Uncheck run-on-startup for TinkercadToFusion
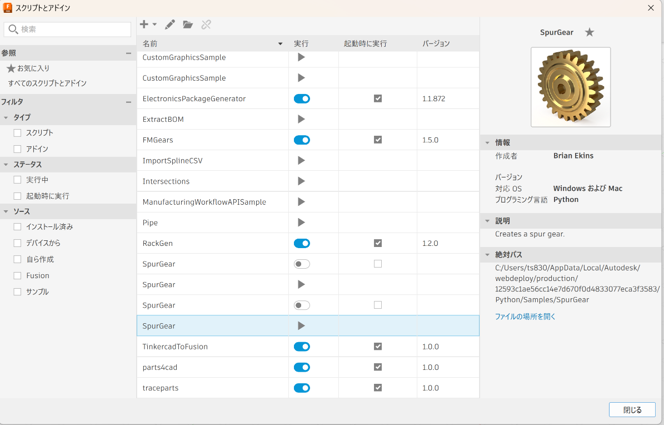 [x=378, y=346]
